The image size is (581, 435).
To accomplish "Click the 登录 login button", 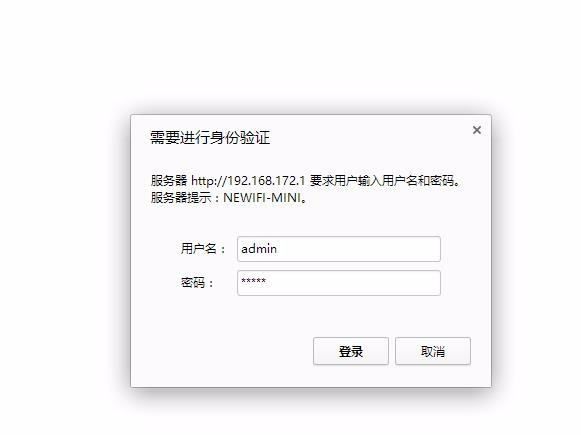I will 351,351.
